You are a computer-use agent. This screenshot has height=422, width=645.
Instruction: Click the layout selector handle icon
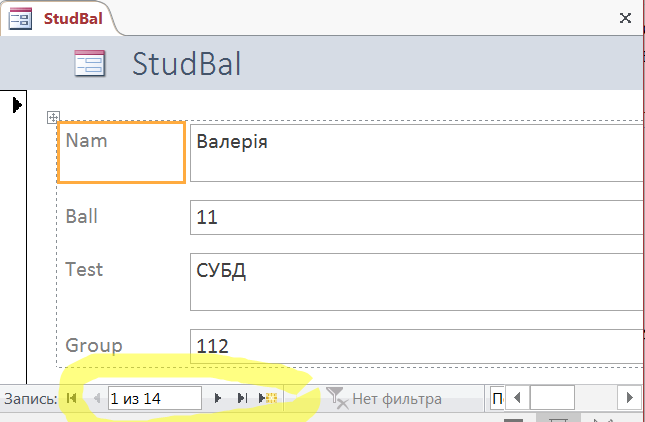pyautogui.click(x=54, y=118)
